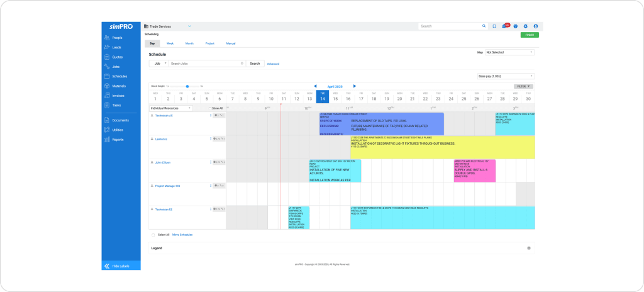Open Schedules in the sidebar
The width and height of the screenshot is (644, 292).
point(121,77)
